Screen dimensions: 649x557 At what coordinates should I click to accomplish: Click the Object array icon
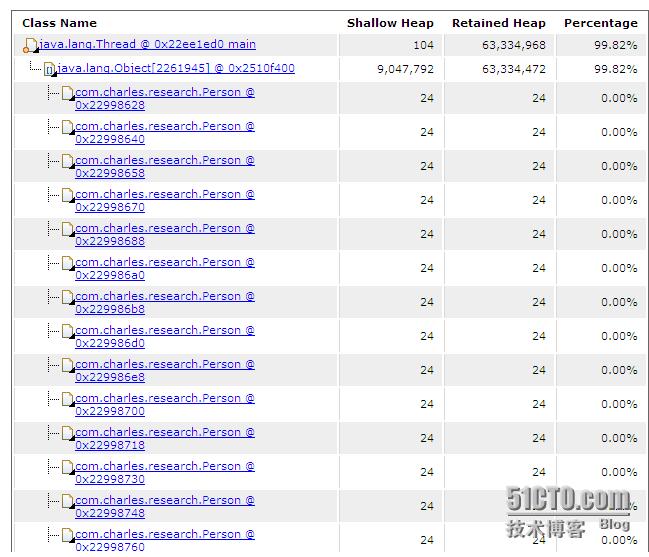tap(50, 70)
